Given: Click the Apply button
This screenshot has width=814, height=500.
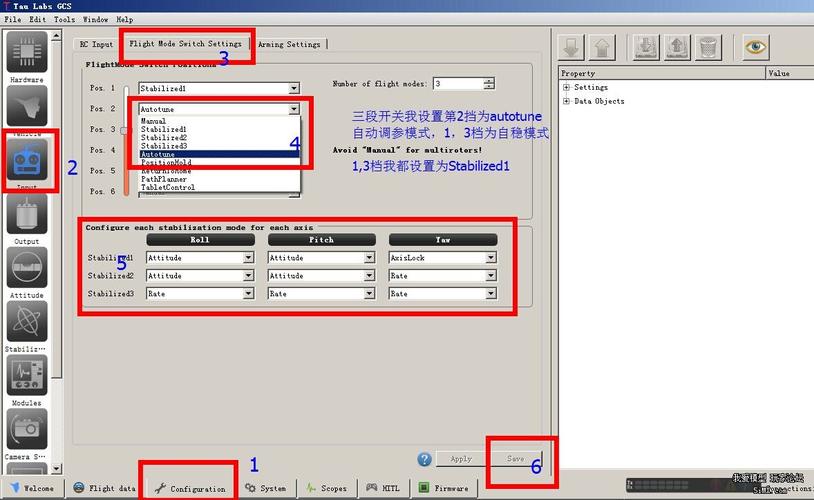Looking at the screenshot, I should pyautogui.click(x=461, y=459).
